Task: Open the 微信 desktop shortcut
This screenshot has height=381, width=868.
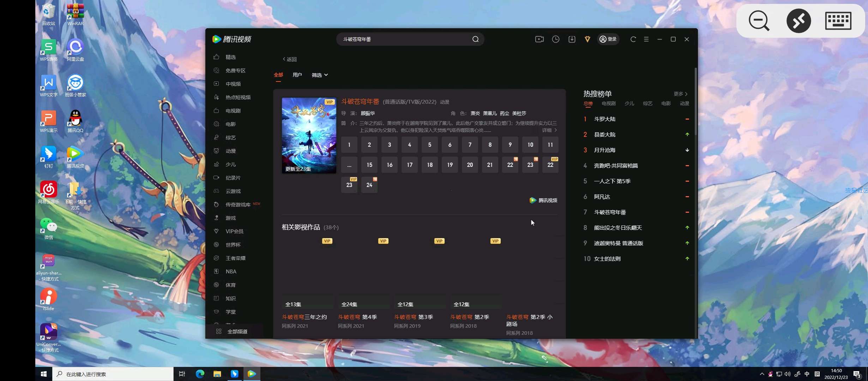Action: point(48,228)
